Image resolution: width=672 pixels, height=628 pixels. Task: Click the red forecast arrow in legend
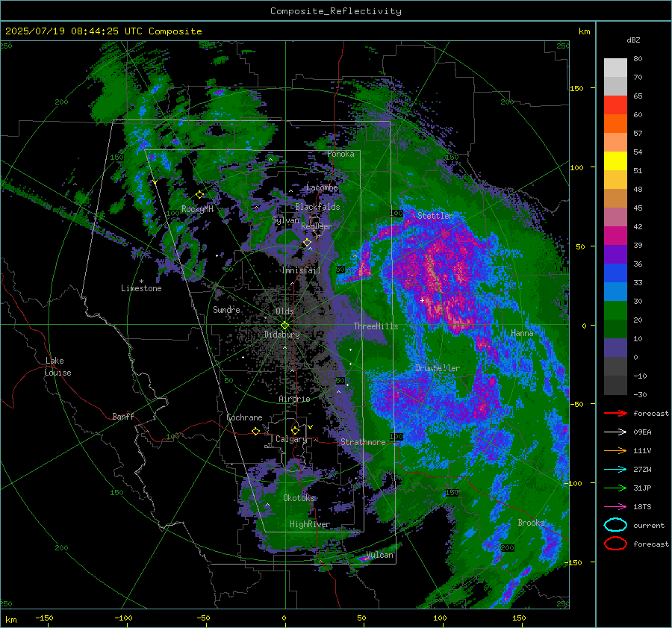(615, 413)
